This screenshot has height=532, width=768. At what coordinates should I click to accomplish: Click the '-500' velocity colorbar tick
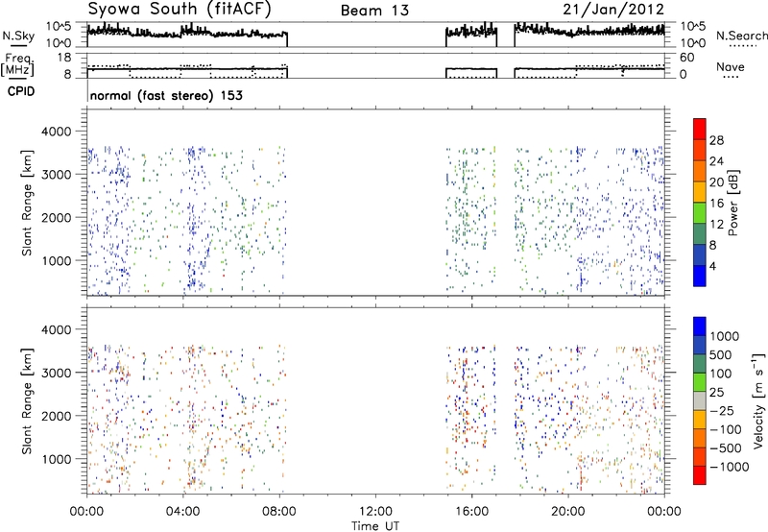coord(726,447)
